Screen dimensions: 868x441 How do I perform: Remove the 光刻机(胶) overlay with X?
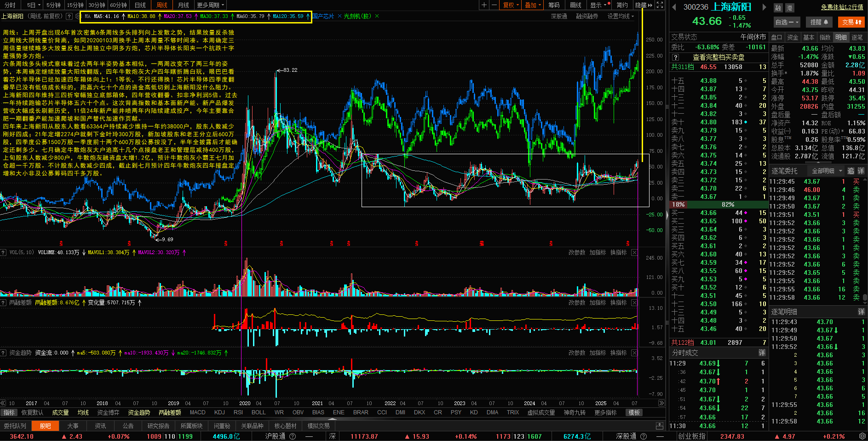pos(377,16)
